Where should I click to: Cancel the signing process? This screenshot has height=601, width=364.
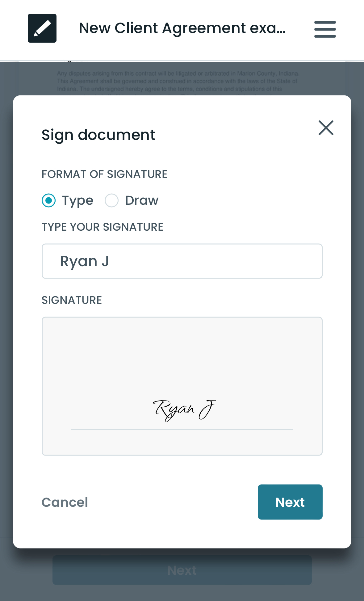(x=65, y=502)
